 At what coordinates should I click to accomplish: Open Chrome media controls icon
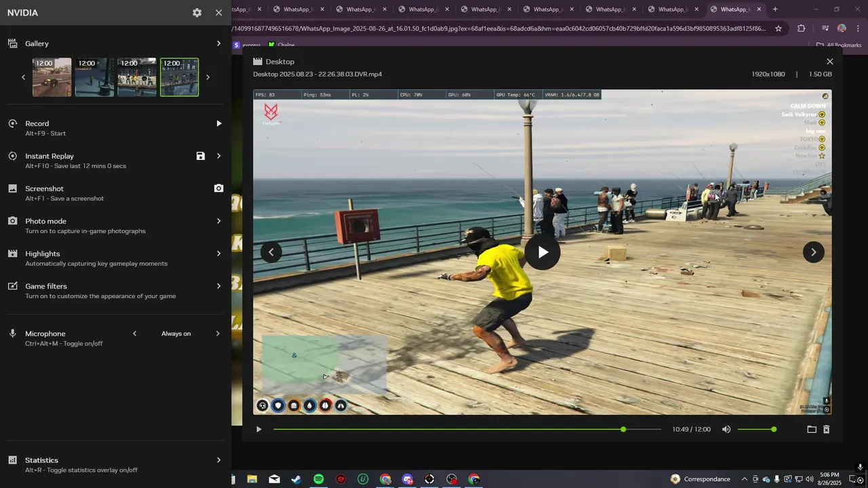pos(825,28)
